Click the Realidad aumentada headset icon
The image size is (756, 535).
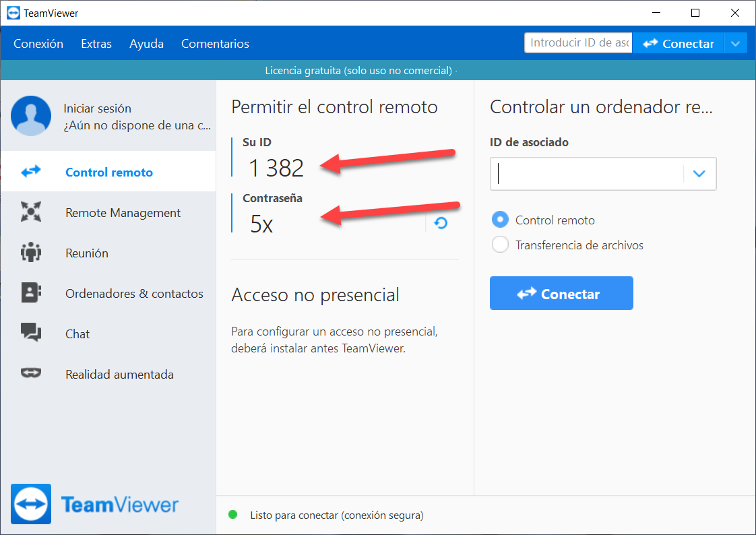[x=31, y=374]
